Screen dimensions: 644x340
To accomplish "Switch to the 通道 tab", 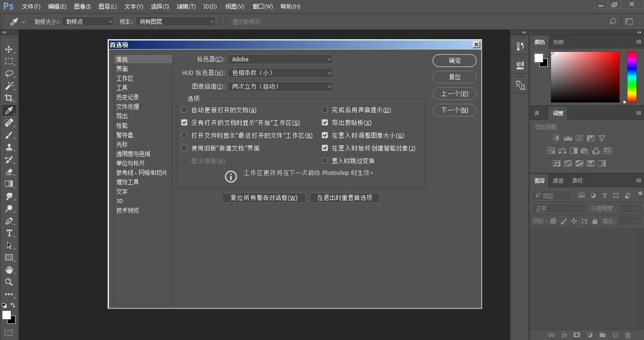I will (558, 181).
